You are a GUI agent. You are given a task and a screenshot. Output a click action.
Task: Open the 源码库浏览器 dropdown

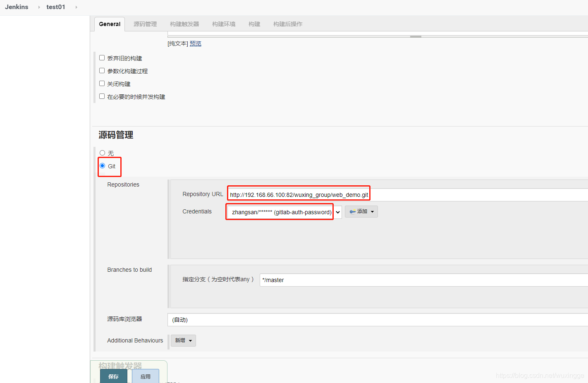(x=378, y=320)
